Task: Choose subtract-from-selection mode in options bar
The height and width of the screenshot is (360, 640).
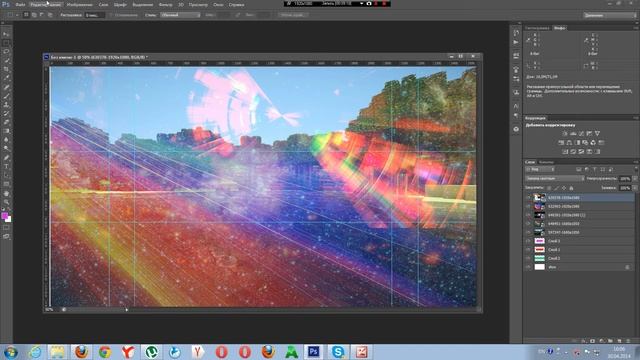Action: (x=42, y=15)
